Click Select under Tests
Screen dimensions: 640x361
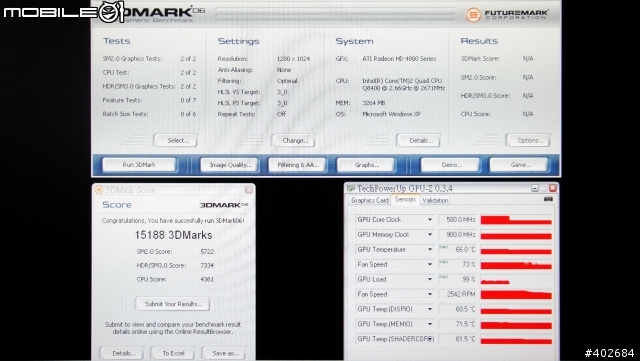176,140
